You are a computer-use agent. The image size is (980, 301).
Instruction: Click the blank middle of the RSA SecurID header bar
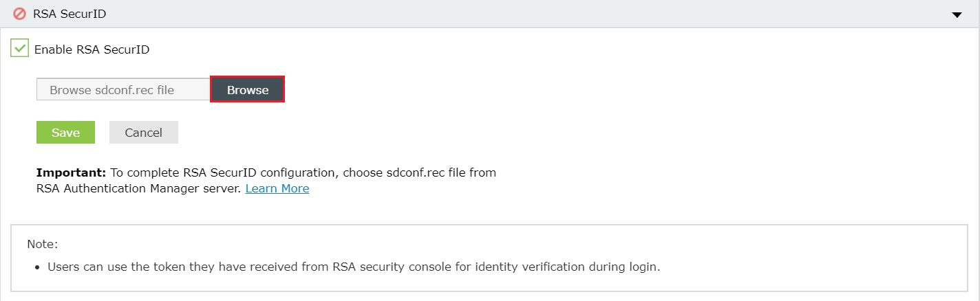pyautogui.click(x=482, y=14)
